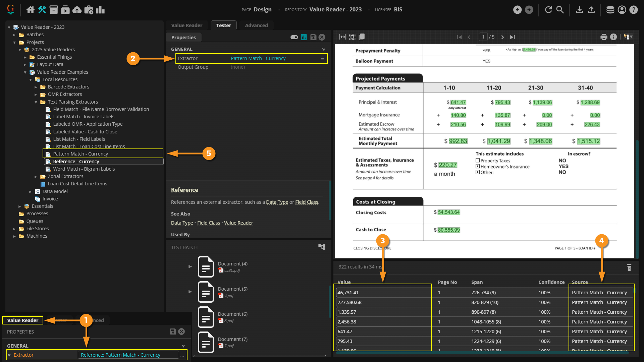Toggle the teal diagnostics button in Properties
Viewport: 644px width, 362px height.
click(304, 37)
